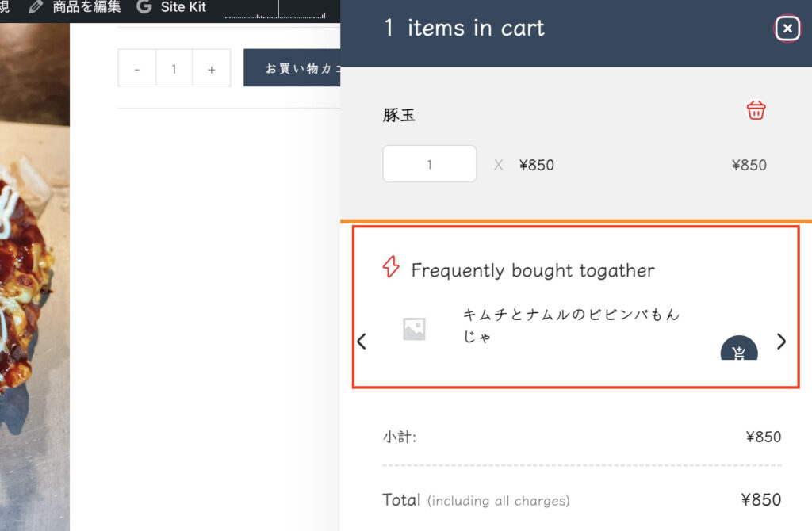Show previous recommended product with left chevron
Image resolution: width=812 pixels, height=531 pixels.
click(362, 342)
